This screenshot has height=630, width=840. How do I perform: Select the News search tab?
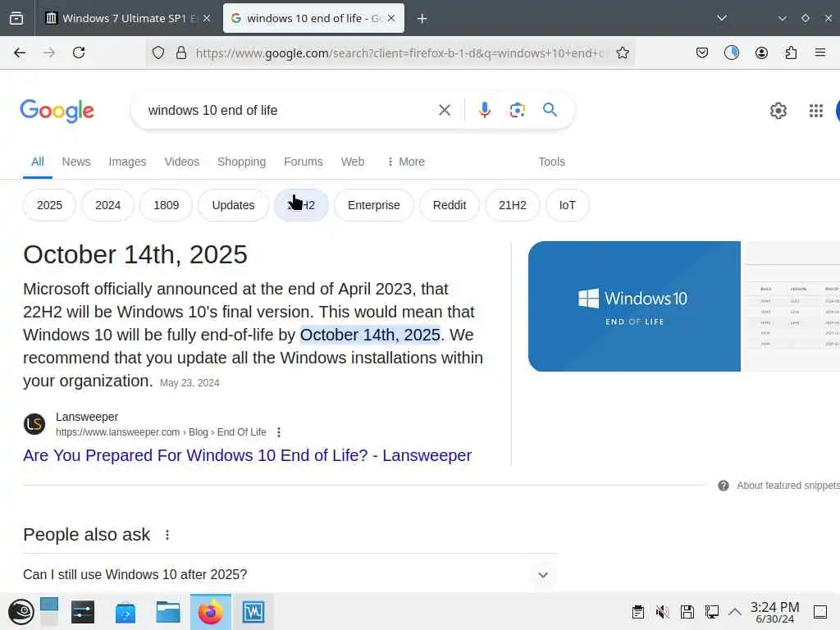[x=76, y=162]
